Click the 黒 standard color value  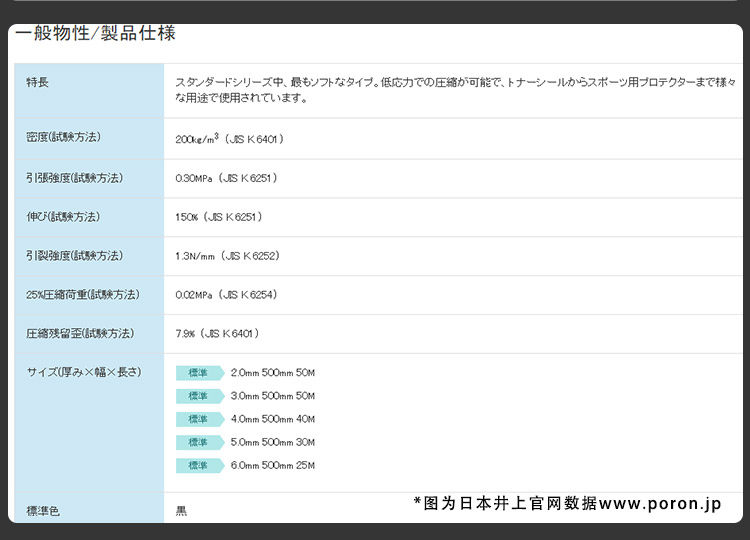(181, 511)
